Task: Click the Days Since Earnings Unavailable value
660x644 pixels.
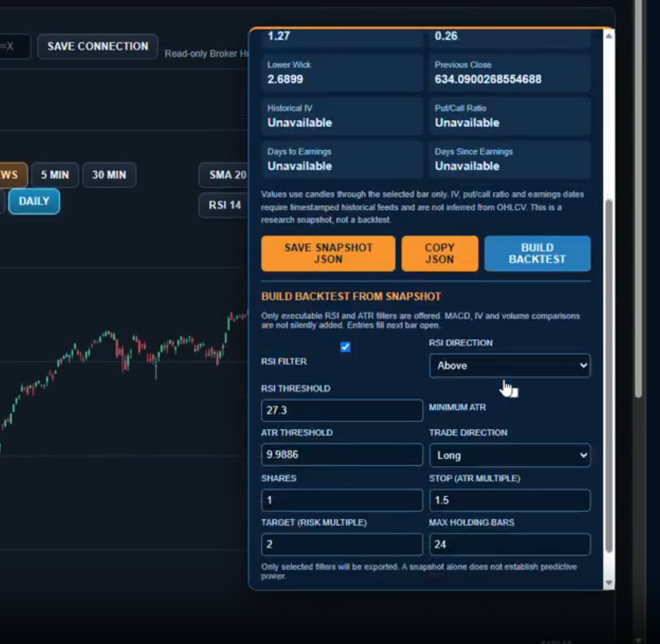Action: 467,166
